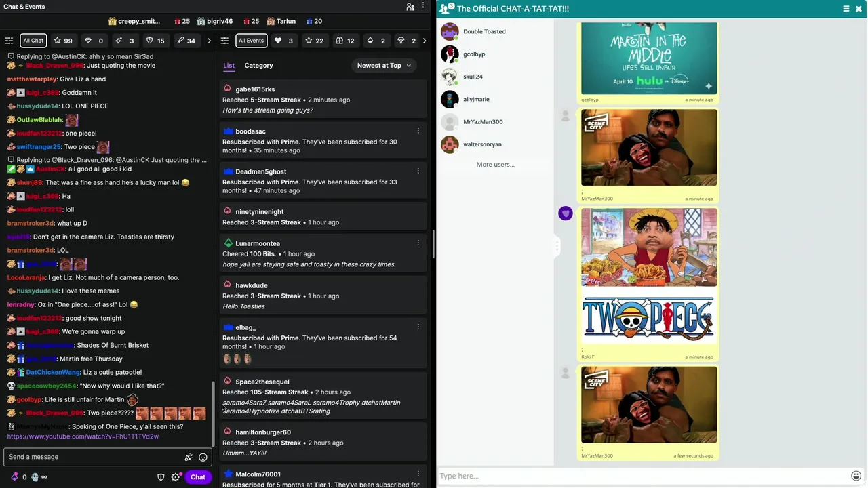The image size is (868, 488).
Task: Focus the Type here chat field
Action: (x=643, y=476)
